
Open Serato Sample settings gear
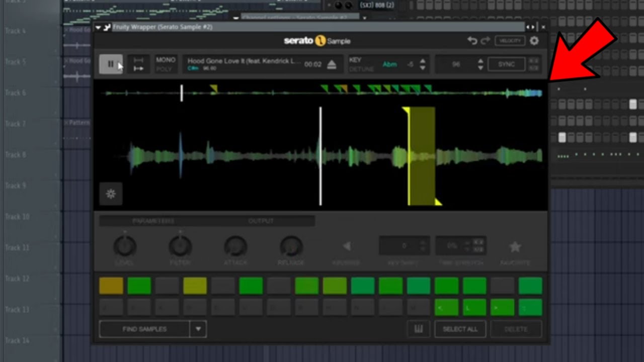[x=534, y=41]
